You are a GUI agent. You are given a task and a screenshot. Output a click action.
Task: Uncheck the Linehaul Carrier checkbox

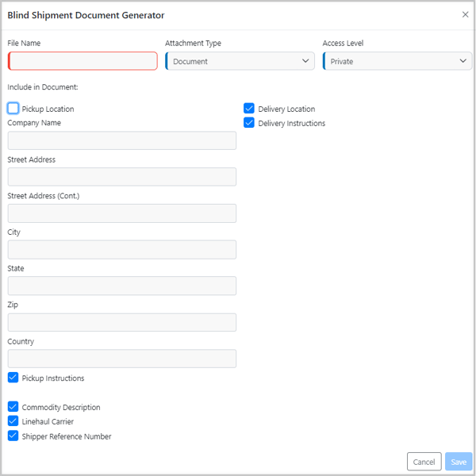tap(13, 421)
